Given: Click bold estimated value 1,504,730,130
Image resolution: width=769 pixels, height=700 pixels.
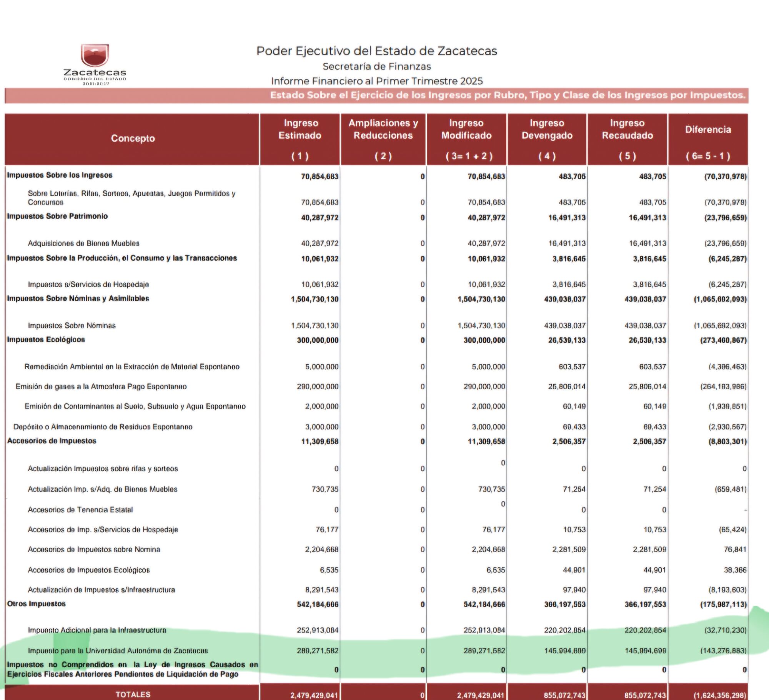Looking at the screenshot, I should [315, 299].
